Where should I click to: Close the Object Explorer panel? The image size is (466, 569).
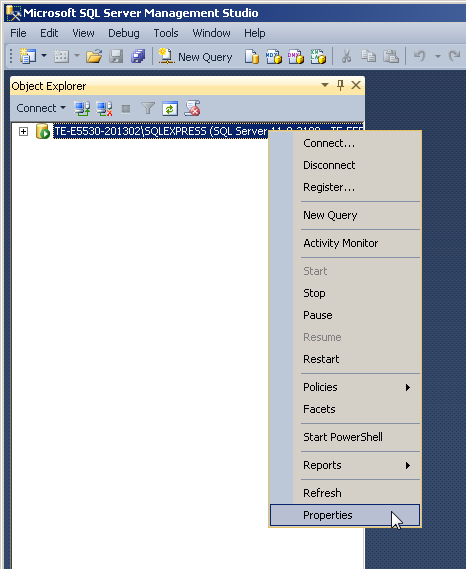[356, 85]
